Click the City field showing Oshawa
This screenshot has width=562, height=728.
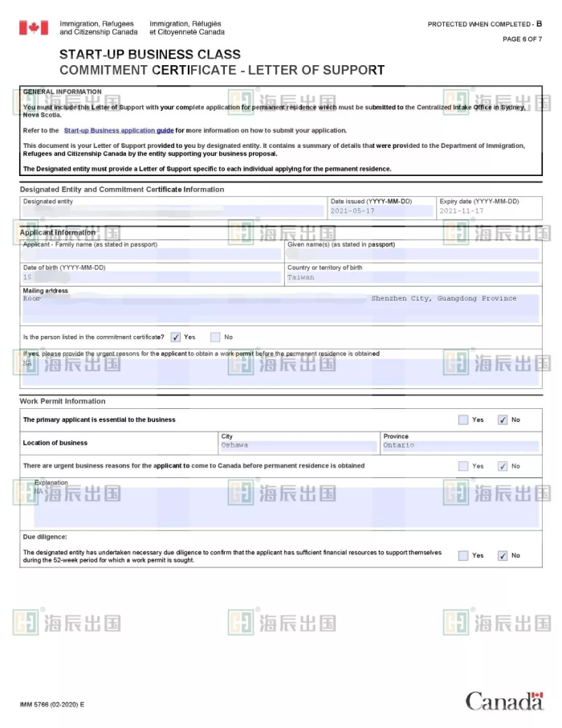click(x=299, y=446)
